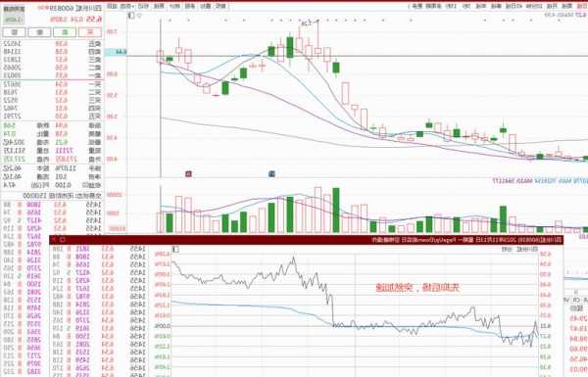Select the 月线 monthly period tab
Screen dimensions: 588x377
[x=552, y=7]
